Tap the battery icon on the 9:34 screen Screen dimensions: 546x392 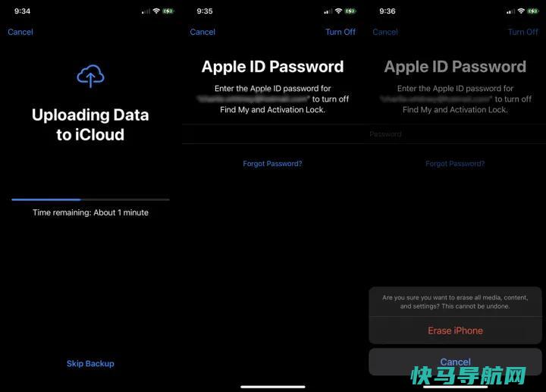(x=168, y=11)
